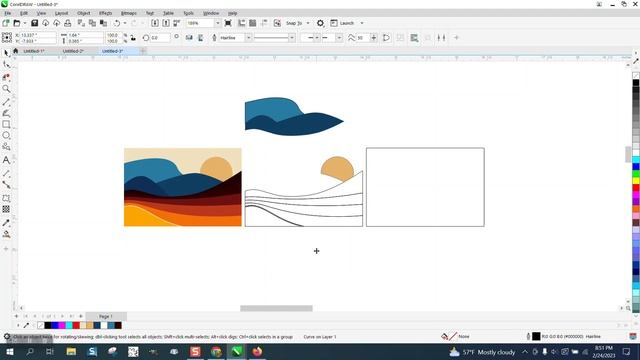Pick the Artistic Media tool
The height and width of the screenshot is (360, 640).
click(6, 113)
